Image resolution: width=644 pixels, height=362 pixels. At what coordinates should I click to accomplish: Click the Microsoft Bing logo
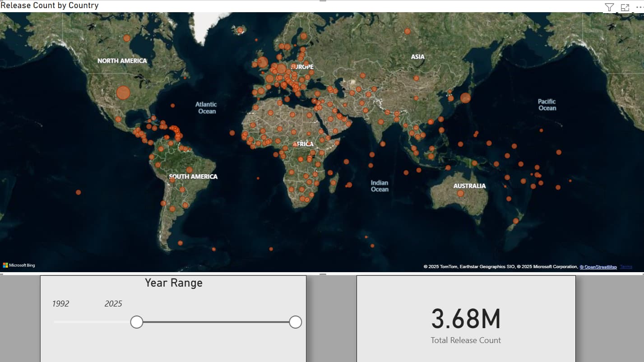click(x=19, y=265)
